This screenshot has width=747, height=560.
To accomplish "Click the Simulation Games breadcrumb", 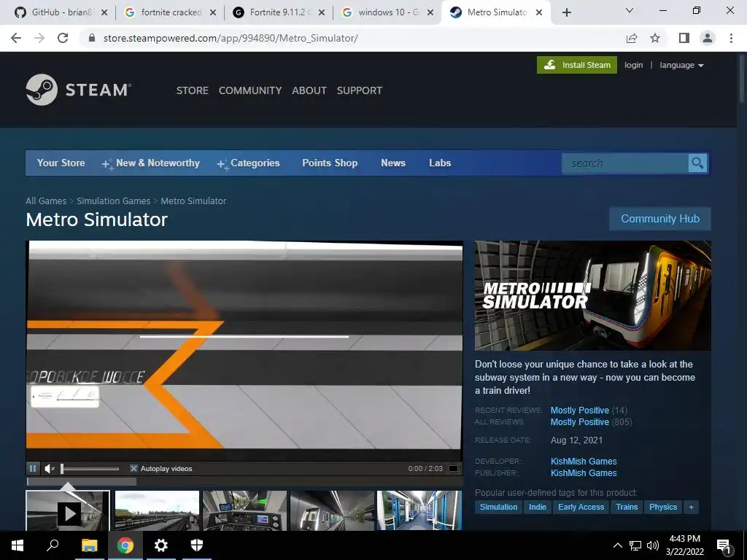I will pyautogui.click(x=113, y=201).
